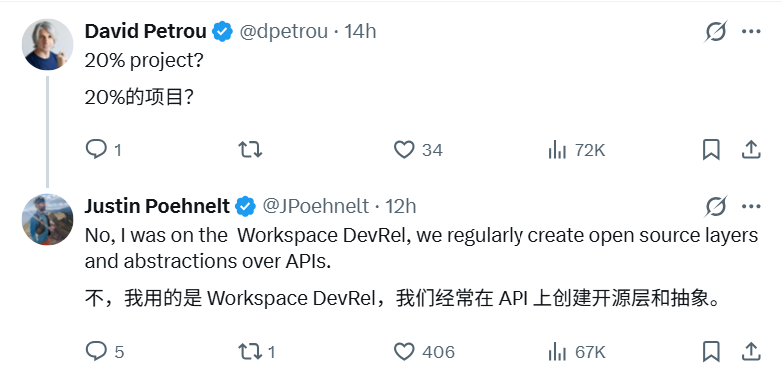Open David Petrou's profile avatar
The width and height of the screenshot is (782, 379).
click(47, 45)
